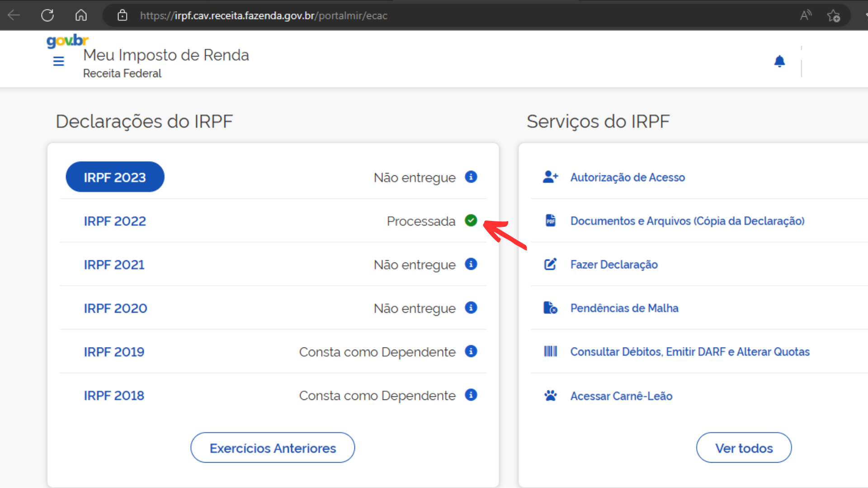Show info icon for IRPF 2021
868x488 pixels.
[471, 264]
